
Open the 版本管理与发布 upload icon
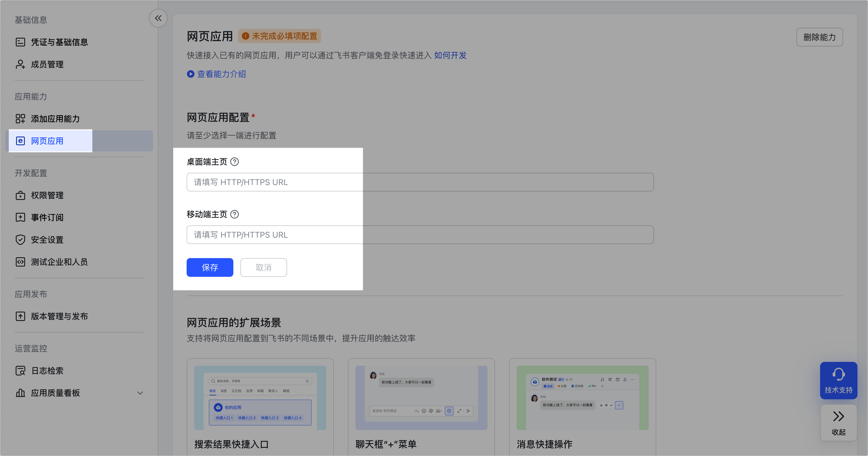(x=20, y=316)
